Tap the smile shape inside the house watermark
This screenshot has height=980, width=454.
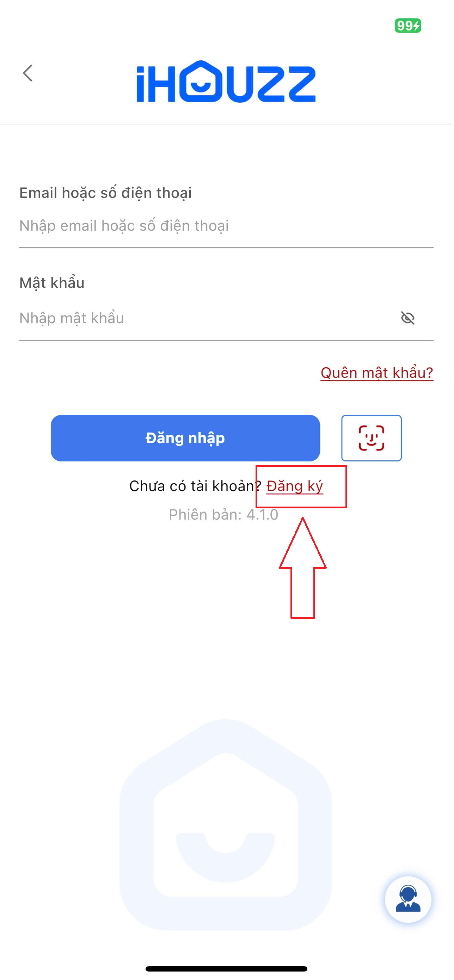coord(226,858)
